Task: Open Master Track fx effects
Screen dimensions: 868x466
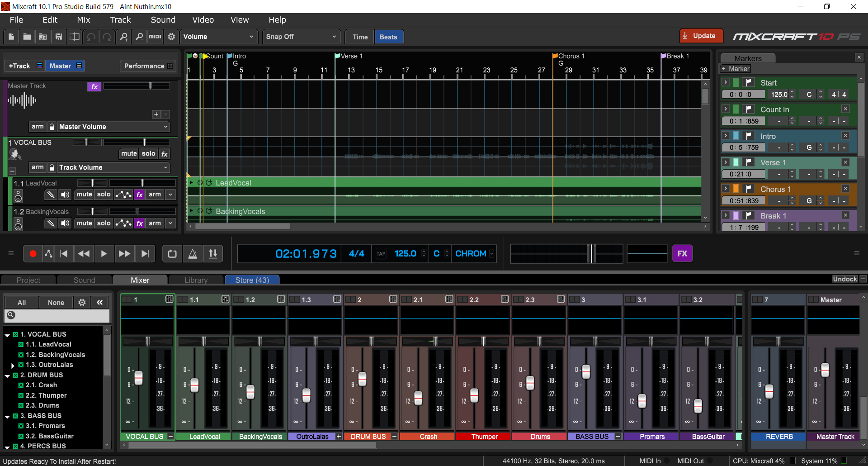Action: (x=94, y=86)
